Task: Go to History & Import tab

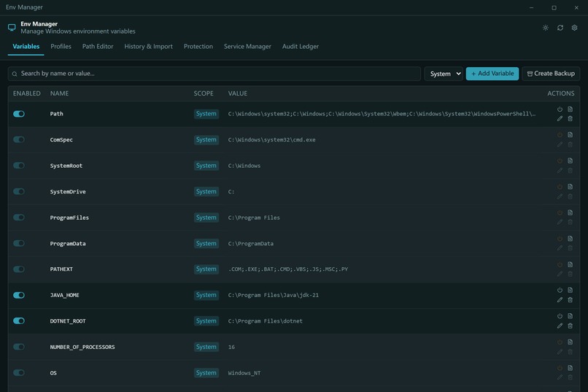Action: (149, 47)
